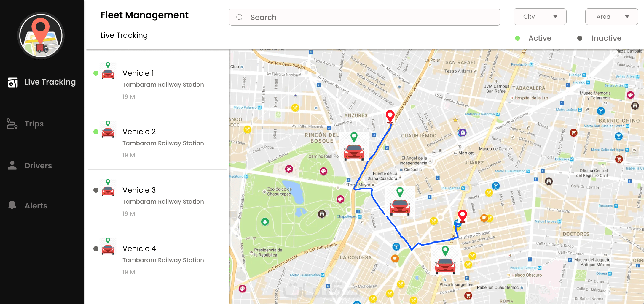Toggle the Active status filter
The width and height of the screenshot is (644, 304).
533,38
